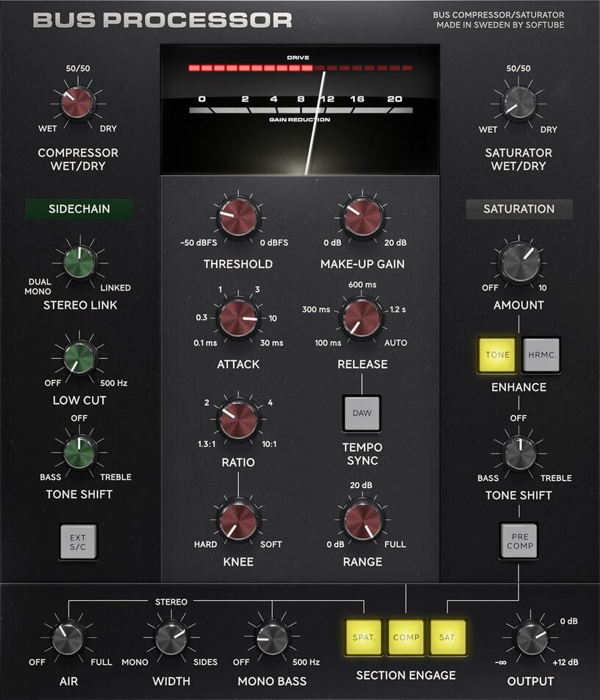Disable the SPAT. section engage button
This screenshot has width=600, height=700.
coord(364,637)
